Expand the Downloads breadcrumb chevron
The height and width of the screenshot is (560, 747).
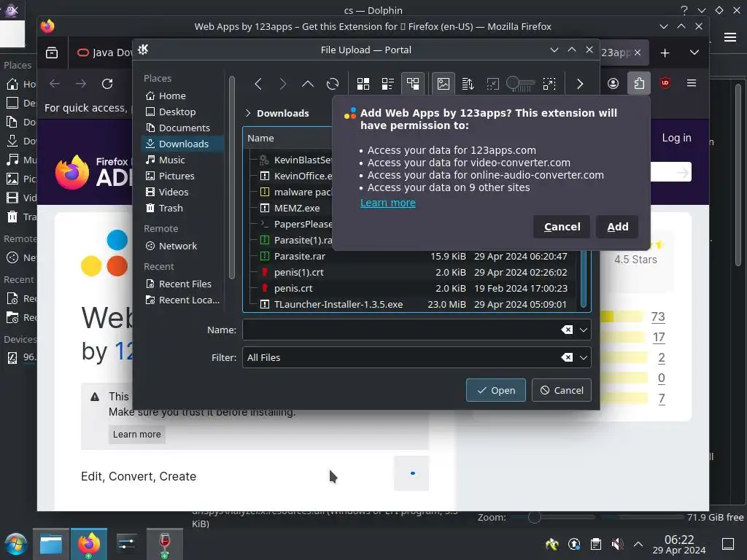click(x=248, y=113)
